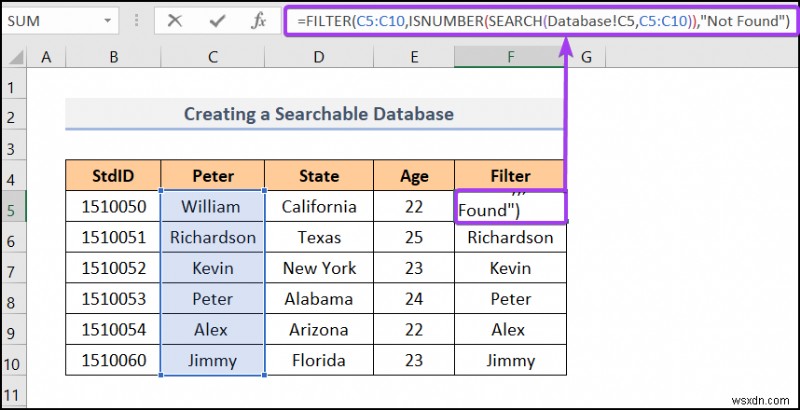Click the Creating a Searchable Database title

[x=318, y=114]
